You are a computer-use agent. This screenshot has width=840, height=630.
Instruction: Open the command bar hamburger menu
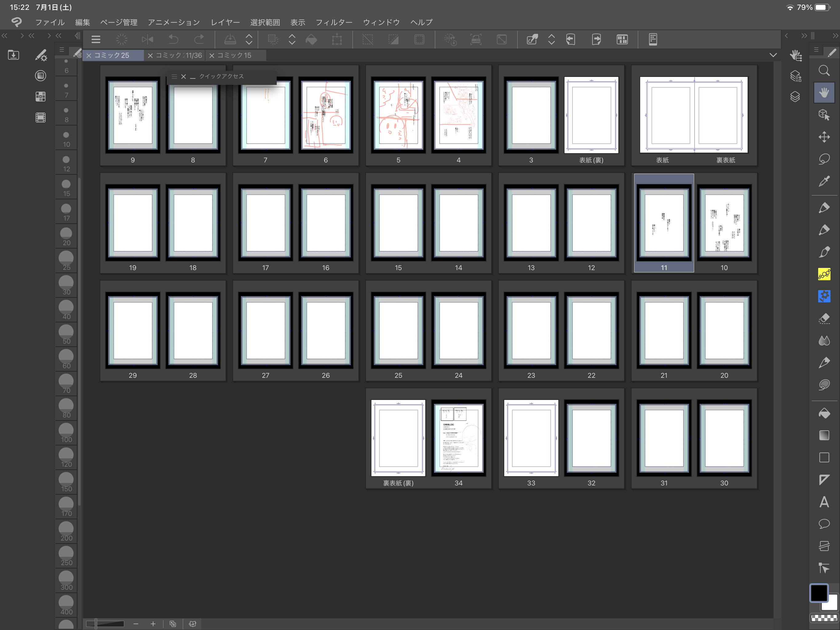(x=96, y=39)
